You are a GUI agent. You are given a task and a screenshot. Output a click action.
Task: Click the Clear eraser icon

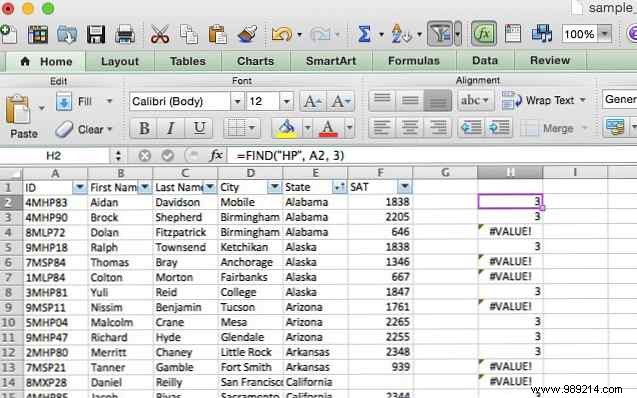(64, 129)
